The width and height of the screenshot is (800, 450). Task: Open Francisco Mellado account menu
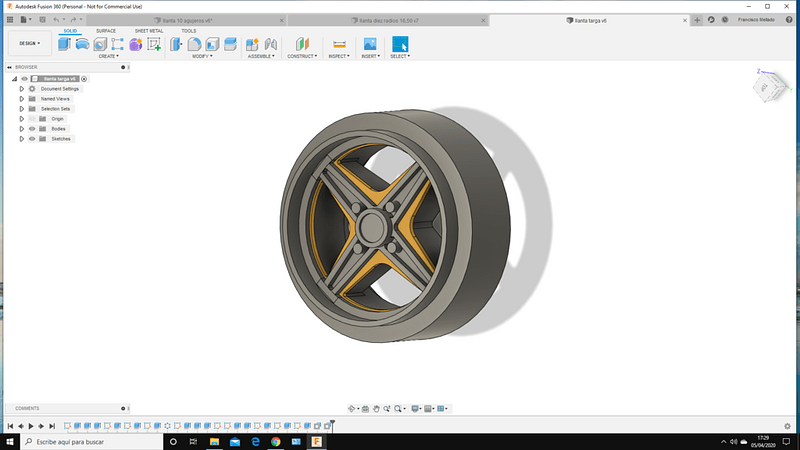click(756, 20)
